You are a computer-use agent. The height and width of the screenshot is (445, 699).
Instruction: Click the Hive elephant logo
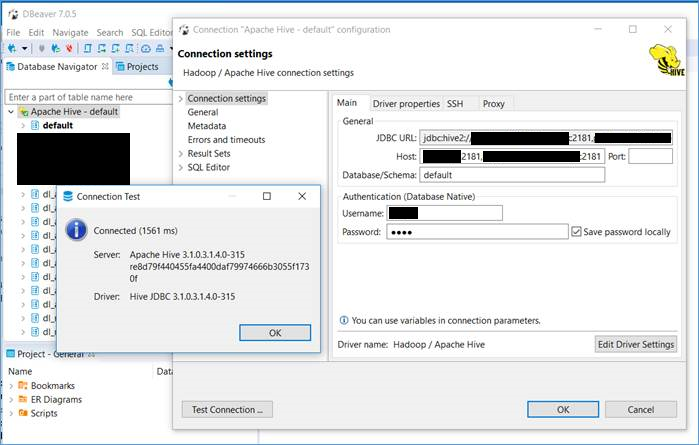pos(667,60)
